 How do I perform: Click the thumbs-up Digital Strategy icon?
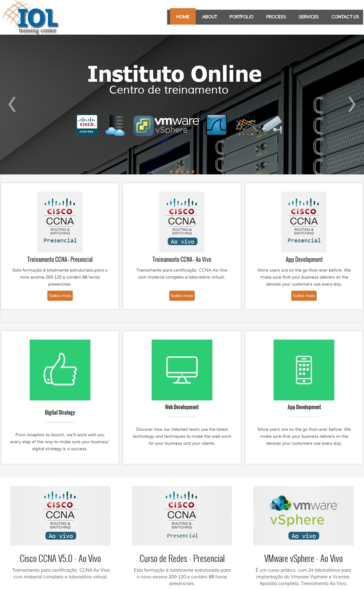[x=60, y=370]
